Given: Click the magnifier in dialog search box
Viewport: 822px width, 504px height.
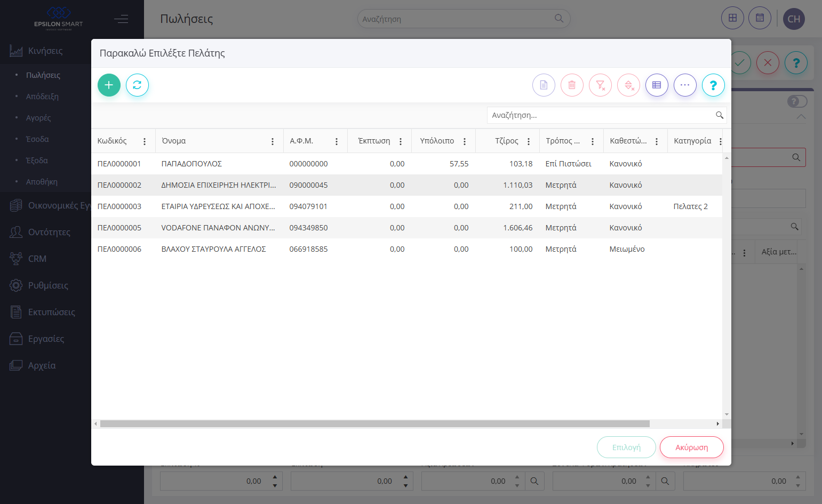Looking at the screenshot, I should (x=719, y=115).
